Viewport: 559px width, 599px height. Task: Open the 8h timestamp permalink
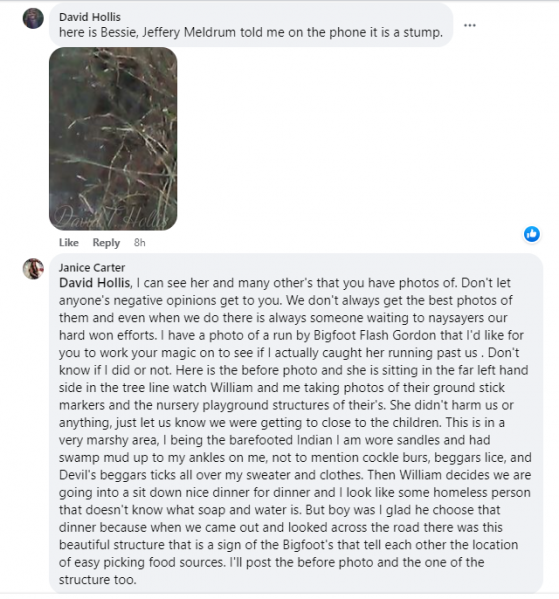139,243
